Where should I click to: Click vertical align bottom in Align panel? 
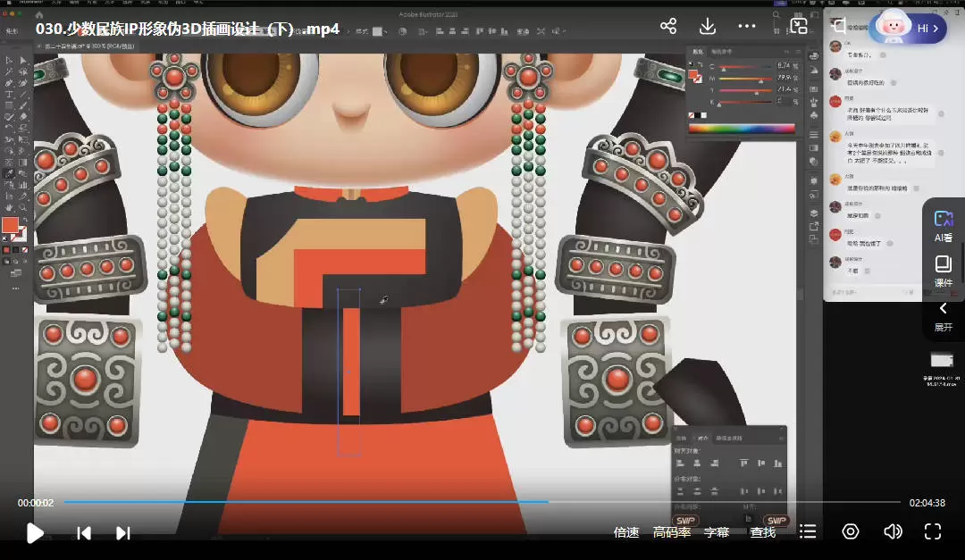[778, 463]
